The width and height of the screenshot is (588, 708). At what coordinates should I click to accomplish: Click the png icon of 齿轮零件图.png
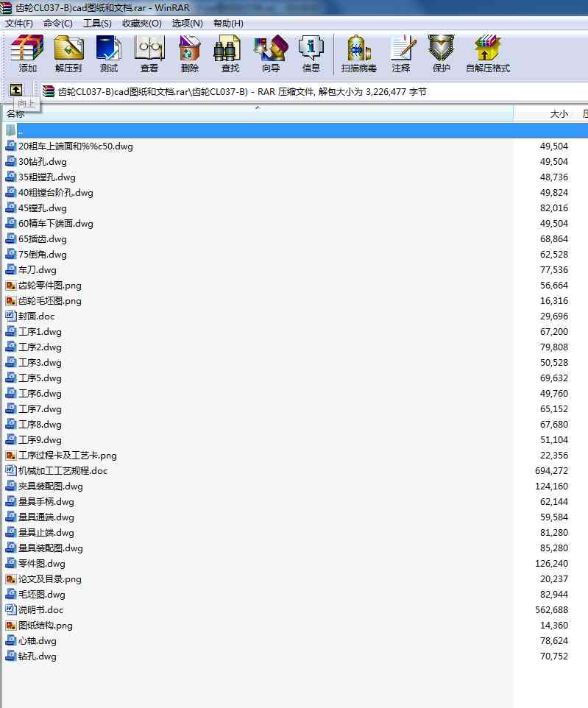pos(11,286)
